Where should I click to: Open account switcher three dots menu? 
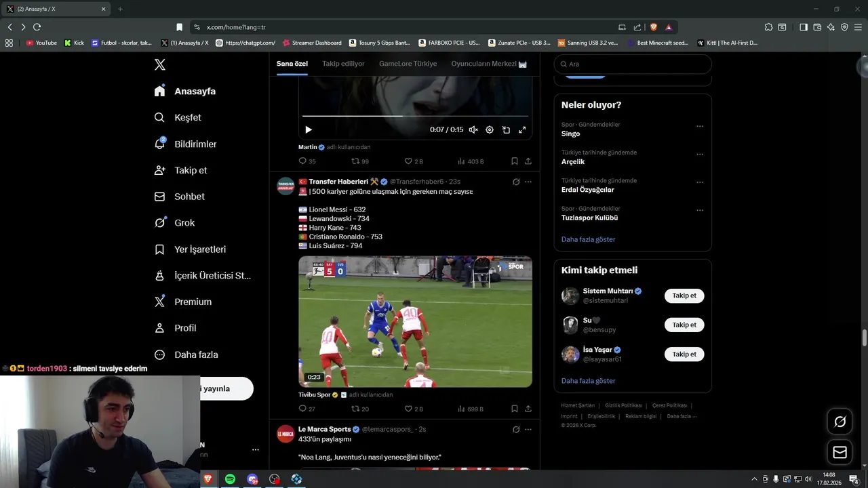pyautogui.click(x=256, y=449)
